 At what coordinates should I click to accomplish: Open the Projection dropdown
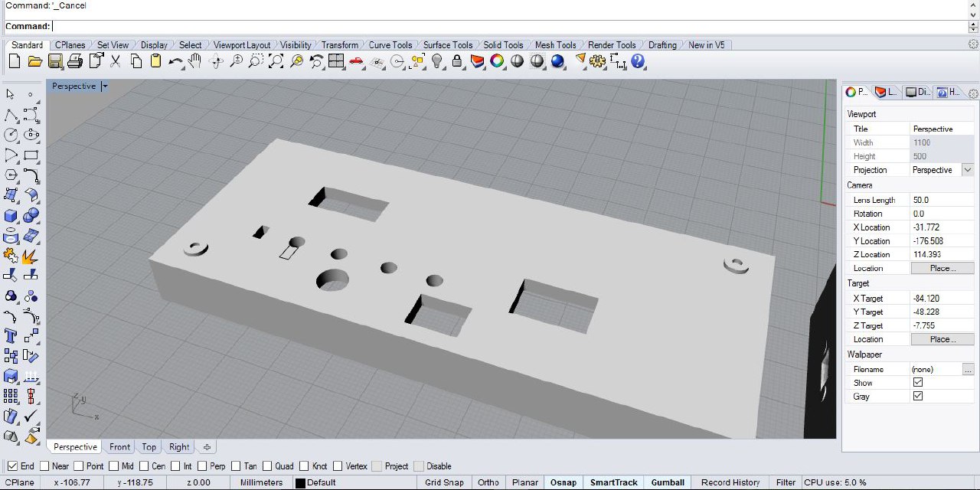(x=968, y=170)
